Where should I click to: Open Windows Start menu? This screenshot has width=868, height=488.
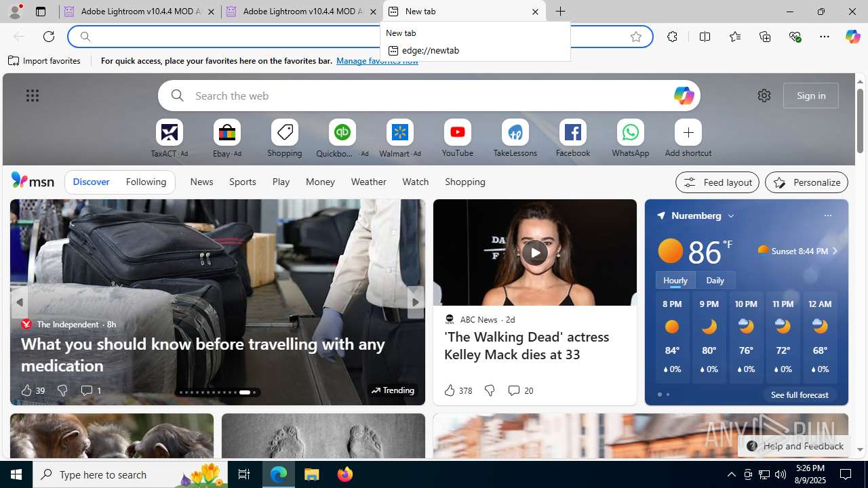[x=16, y=474]
